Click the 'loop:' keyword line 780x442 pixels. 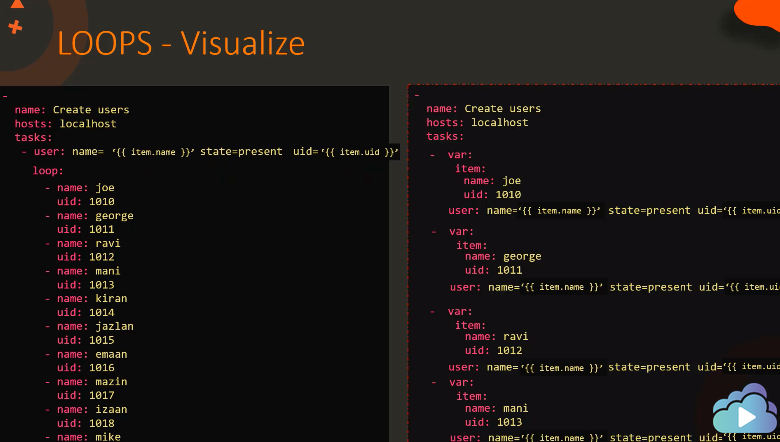pos(48,171)
